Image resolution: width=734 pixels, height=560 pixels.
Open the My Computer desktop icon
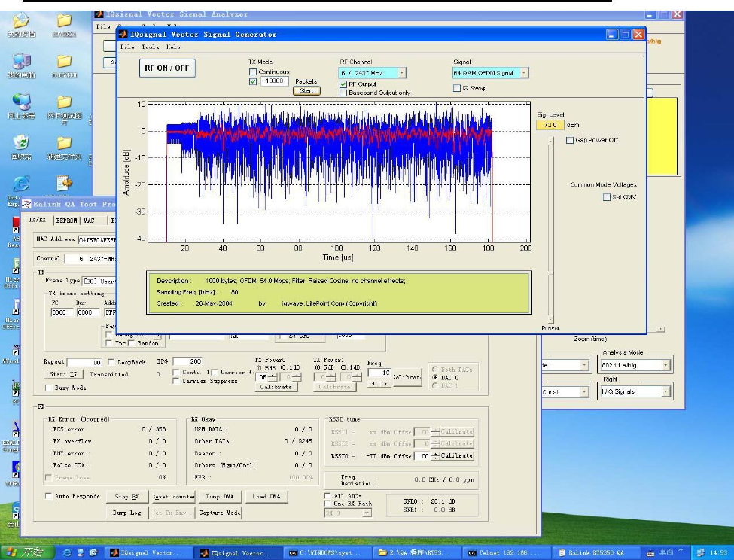coord(21,62)
